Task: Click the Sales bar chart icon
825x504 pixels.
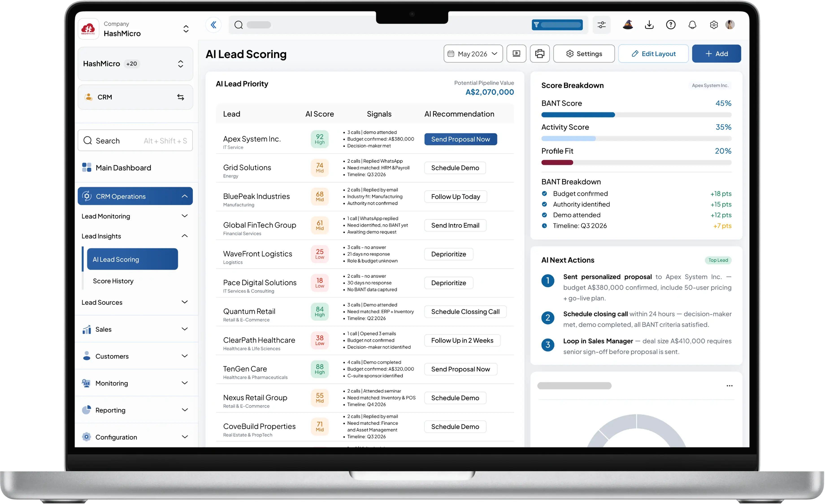Action: (x=87, y=330)
